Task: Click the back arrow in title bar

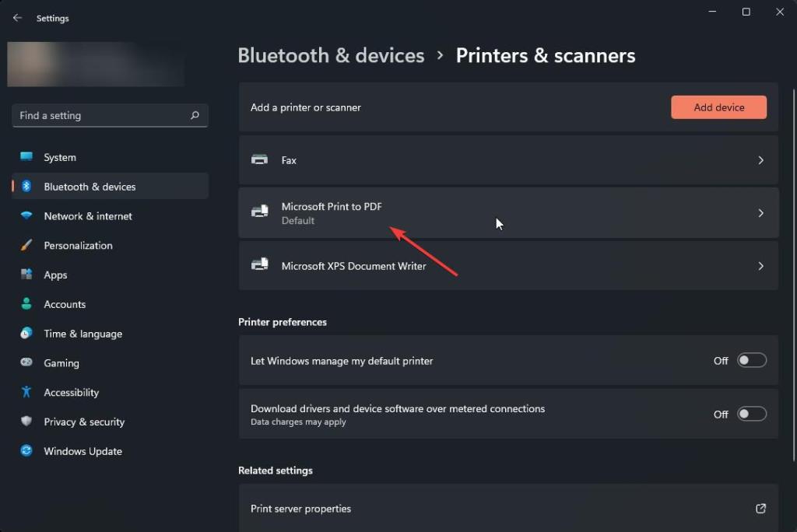Action: [x=17, y=18]
